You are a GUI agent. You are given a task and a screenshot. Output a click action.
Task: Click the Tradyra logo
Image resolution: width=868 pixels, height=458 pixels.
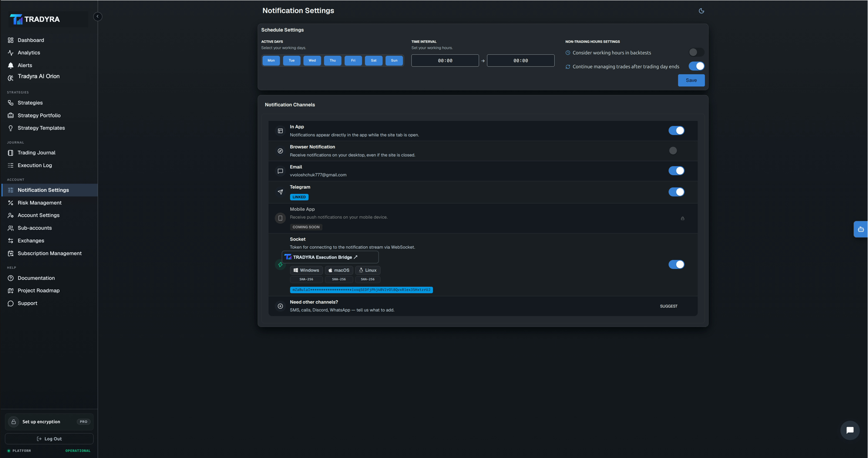coord(35,19)
